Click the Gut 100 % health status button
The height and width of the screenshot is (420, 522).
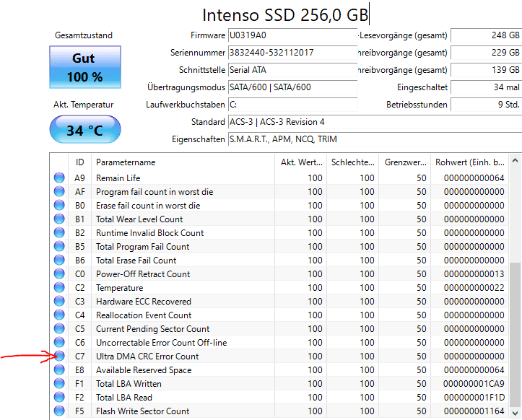tap(84, 67)
